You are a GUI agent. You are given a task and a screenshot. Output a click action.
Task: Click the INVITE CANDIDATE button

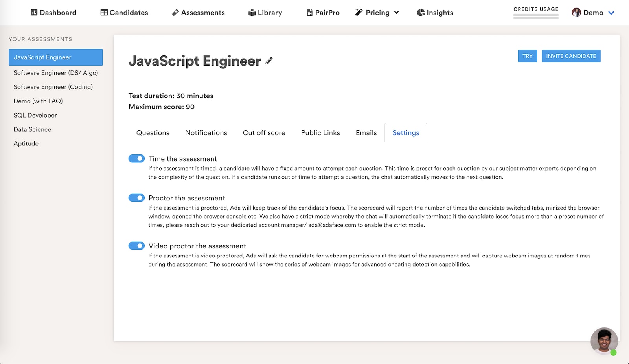[571, 56]
